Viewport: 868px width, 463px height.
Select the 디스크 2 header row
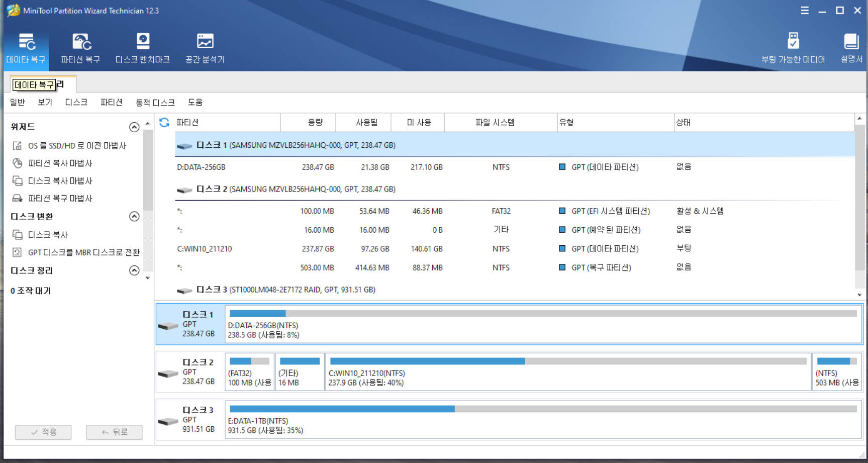[515, 190]
